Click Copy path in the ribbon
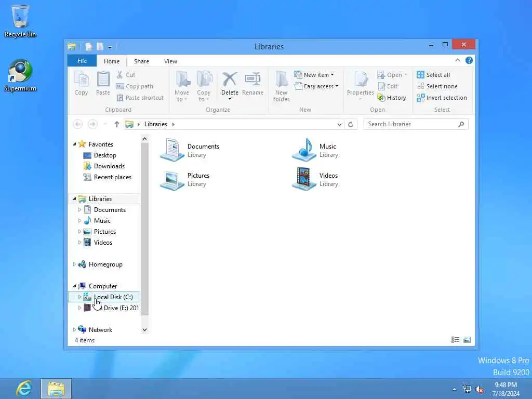Image resolution: width=532 pixels, height=399 pixels. (135, 86)
